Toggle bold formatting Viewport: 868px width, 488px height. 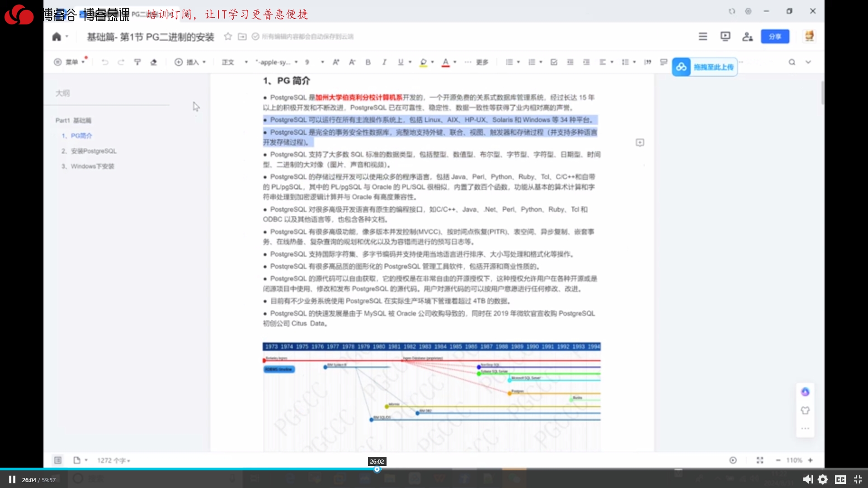click(368, 62)
